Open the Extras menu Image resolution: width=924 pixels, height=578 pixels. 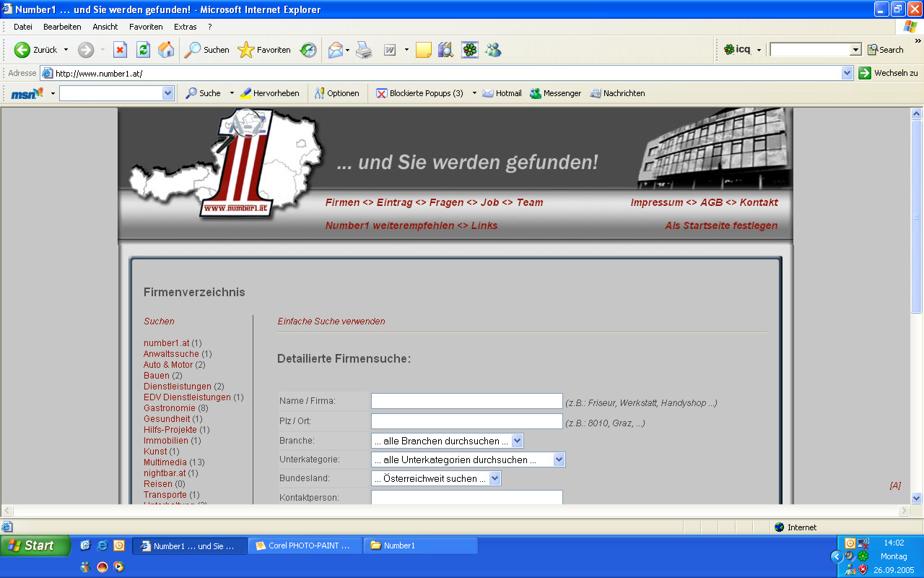point(185,27)
